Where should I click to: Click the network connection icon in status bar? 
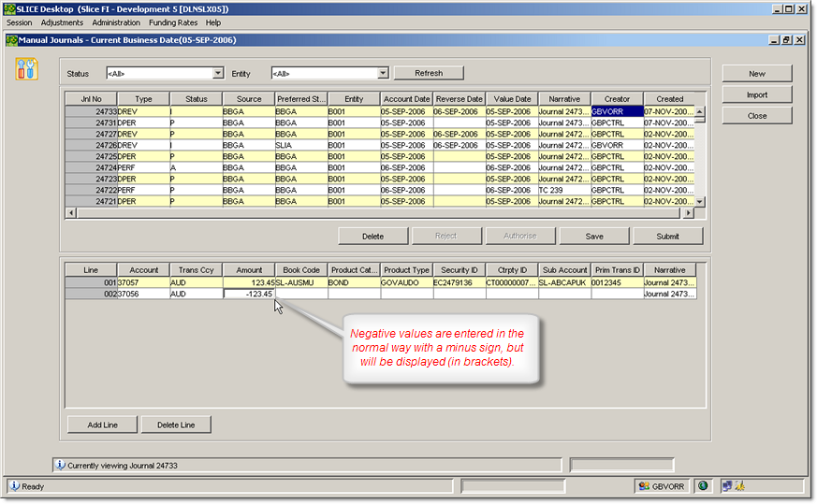tap(726, 485)
